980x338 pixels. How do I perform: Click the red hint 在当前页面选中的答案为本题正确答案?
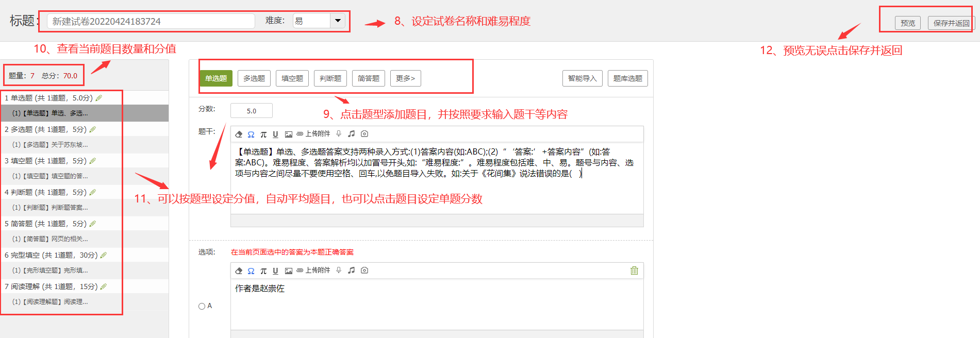point(292,252)
